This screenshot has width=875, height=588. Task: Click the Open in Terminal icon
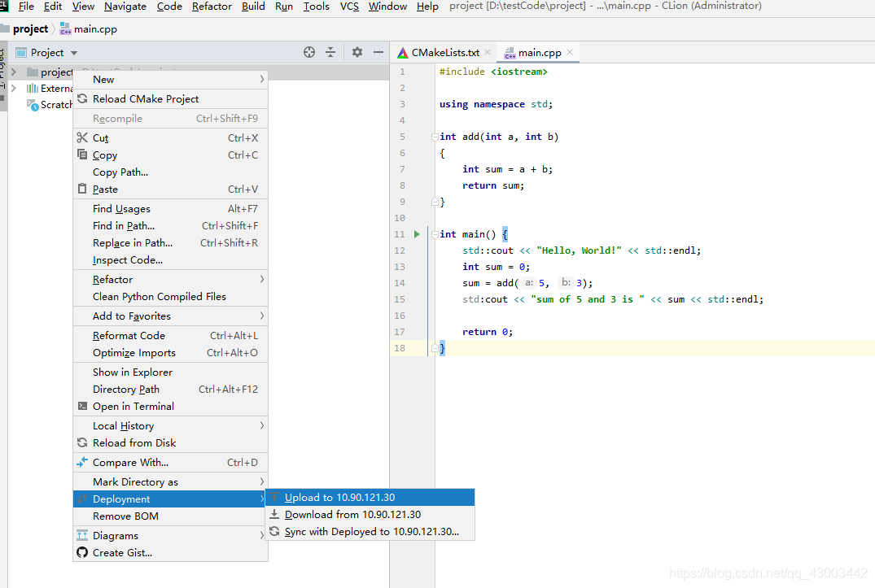(x=82, y=406)
